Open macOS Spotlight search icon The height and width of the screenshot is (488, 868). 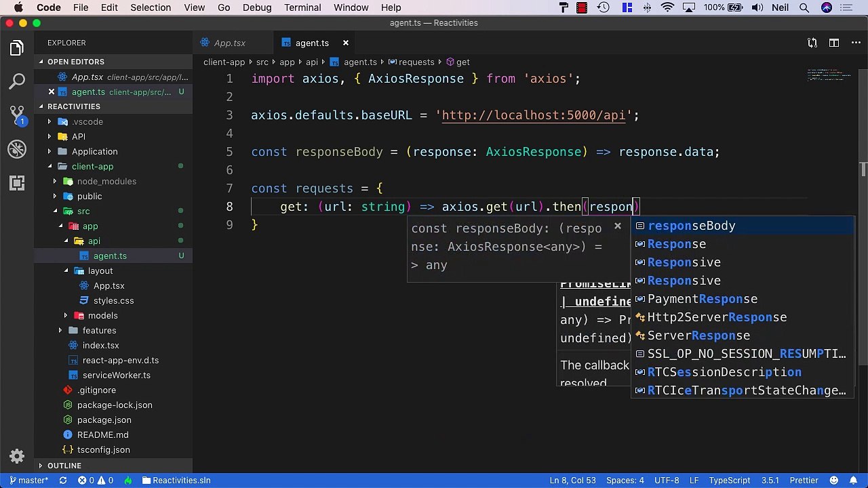804,7
